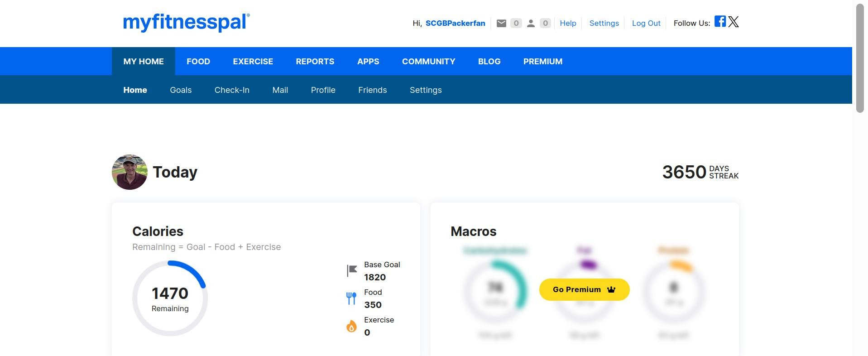Image resolution: width=868 pixels, height=356 pixels.
Task: Click the orange Protein macro ring
Action: [674, 292]
